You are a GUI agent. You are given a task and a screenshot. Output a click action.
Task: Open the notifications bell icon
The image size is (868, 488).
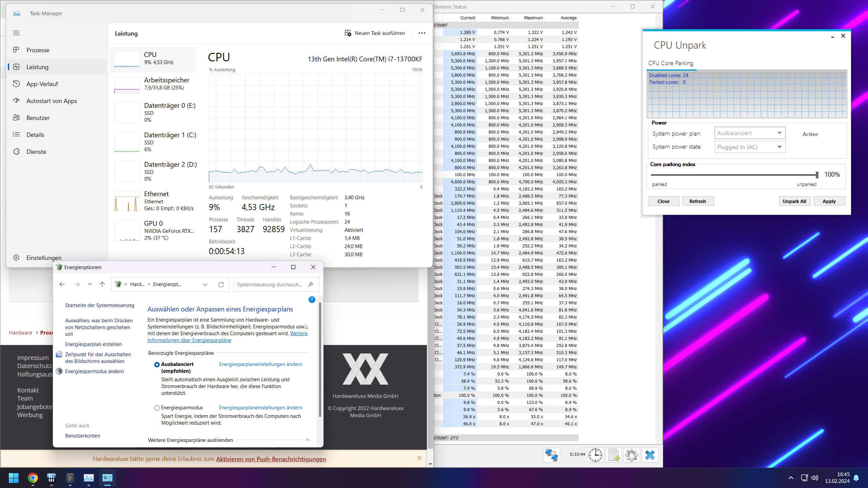pyautogui.click(x=856, y=478)
